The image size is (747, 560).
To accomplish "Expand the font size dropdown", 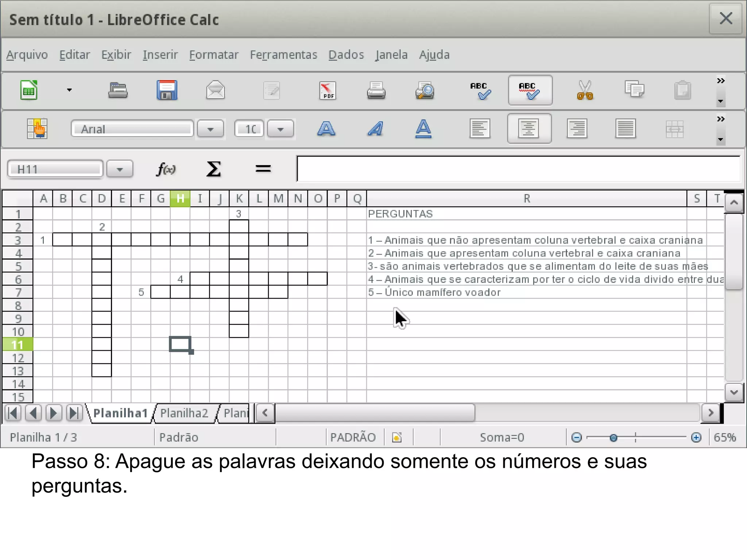I will pos(280,129).
